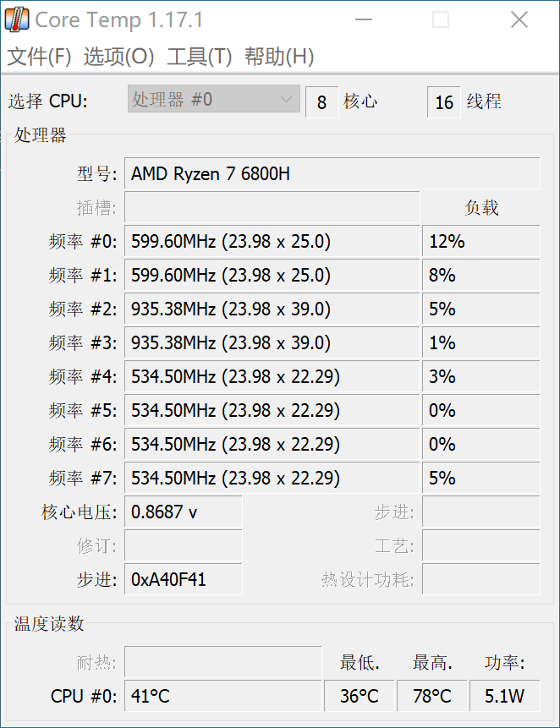Open the 帮助(H) menu
The width and height of the screenshot is (560, 728).
coord(279,57)
